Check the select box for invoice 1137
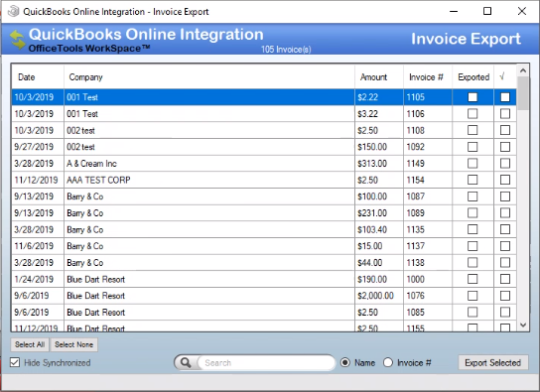 pyautogui.click(x=505, y=246)
